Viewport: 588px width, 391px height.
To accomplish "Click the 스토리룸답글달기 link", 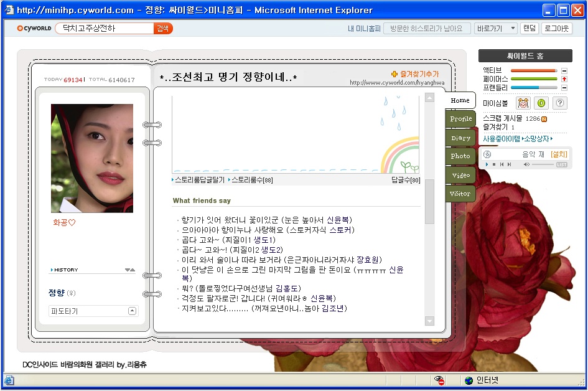I will coord(200,180).
